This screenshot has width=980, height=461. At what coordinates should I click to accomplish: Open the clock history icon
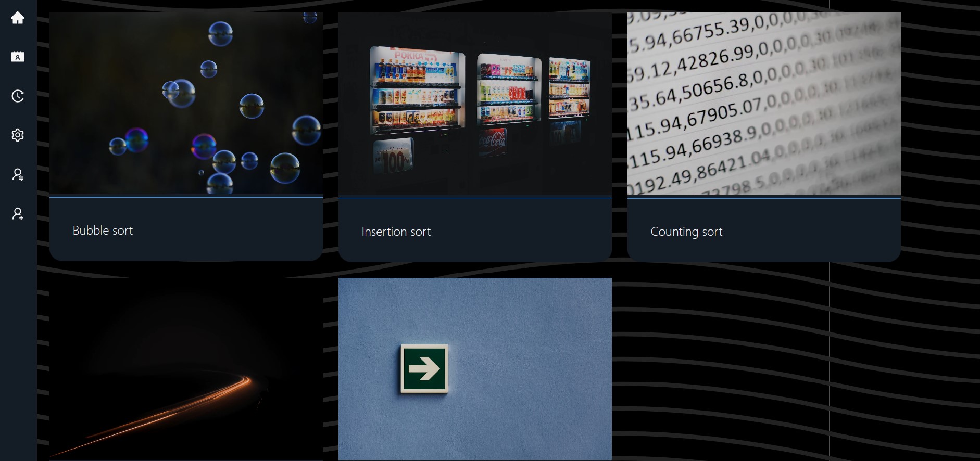tap(18, 96)
